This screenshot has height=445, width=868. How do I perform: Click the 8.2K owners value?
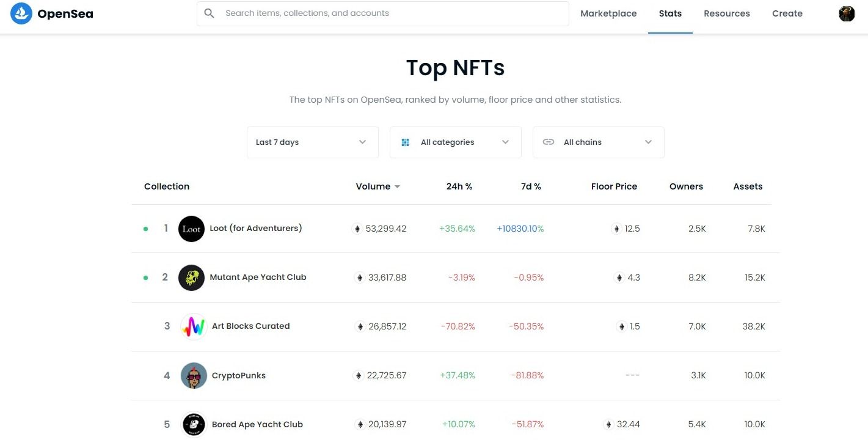[x=697, y=278]
